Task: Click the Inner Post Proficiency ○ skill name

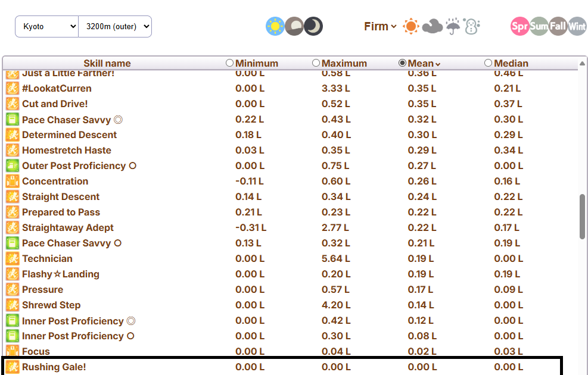Action: (78, 336)
